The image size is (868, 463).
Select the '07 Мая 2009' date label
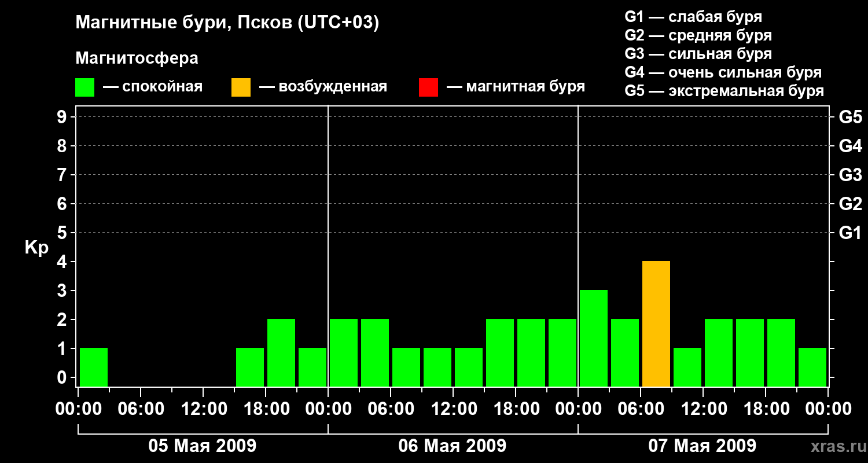coord(703,446)
